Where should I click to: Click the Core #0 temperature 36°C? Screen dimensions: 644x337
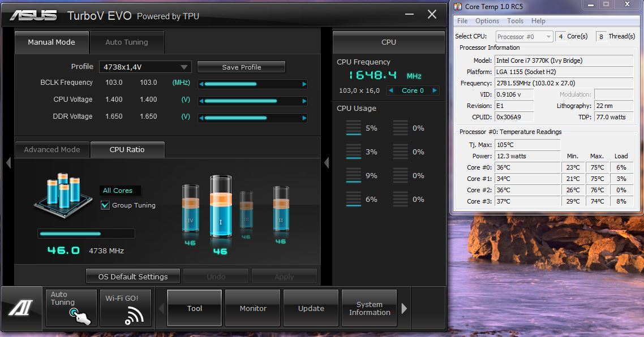coord(527,167)
